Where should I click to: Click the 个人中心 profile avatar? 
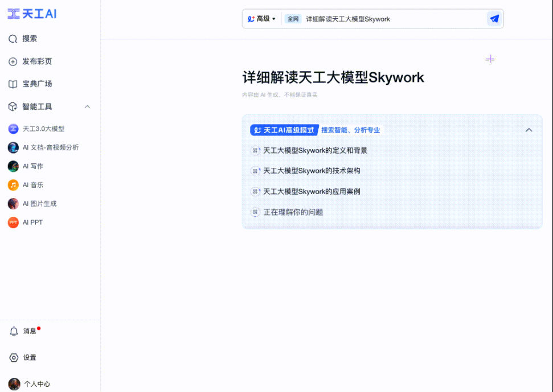(x=14, y=384)
